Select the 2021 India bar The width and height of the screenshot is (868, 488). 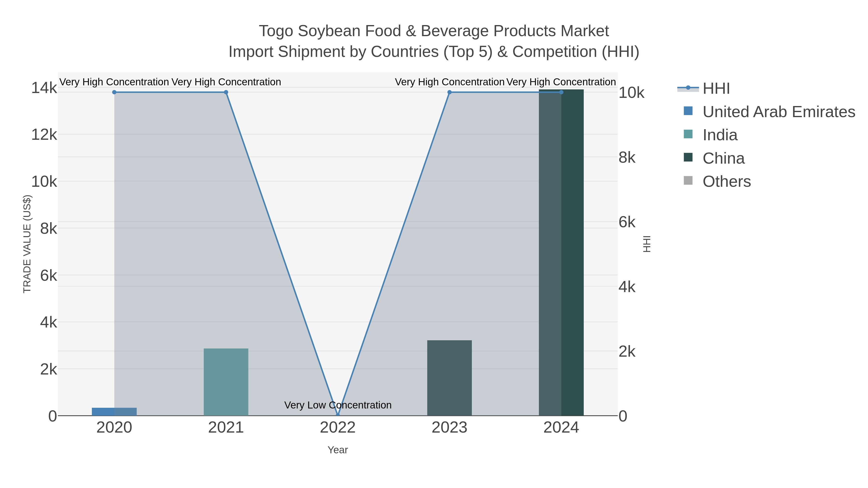pos(226,382)
